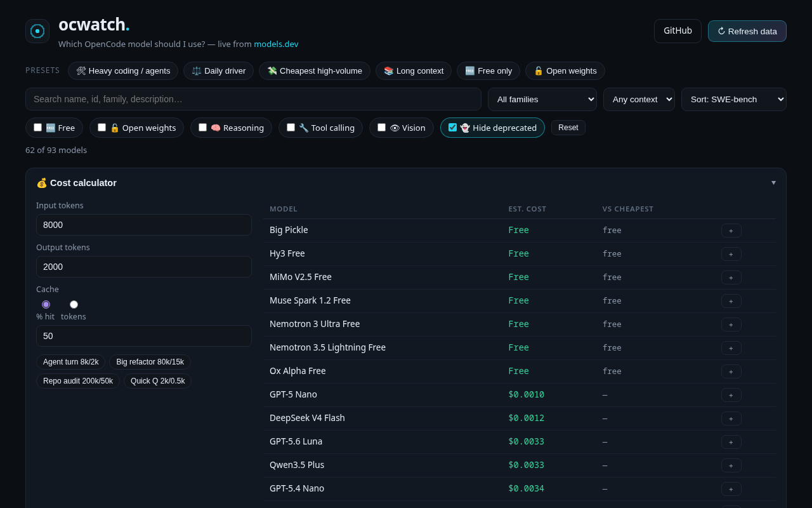The image size is (812, 508).
Task: Reset all filters
Action: click(568, 128)
